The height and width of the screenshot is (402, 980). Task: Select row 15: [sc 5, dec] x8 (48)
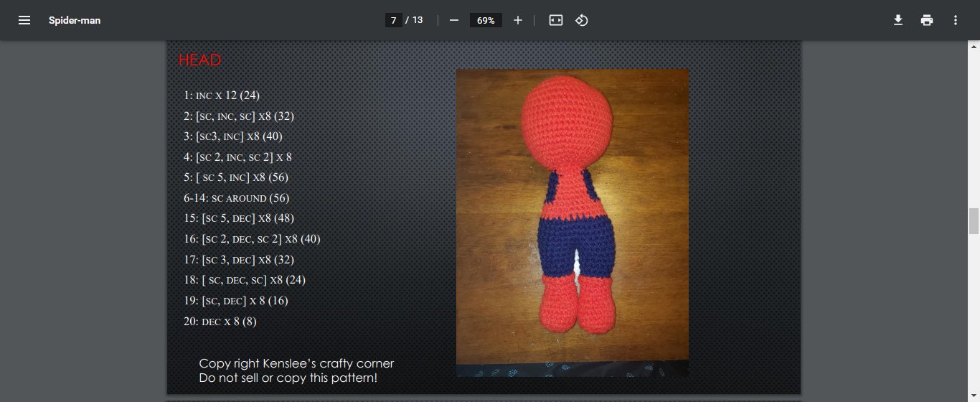pos(239,218)
